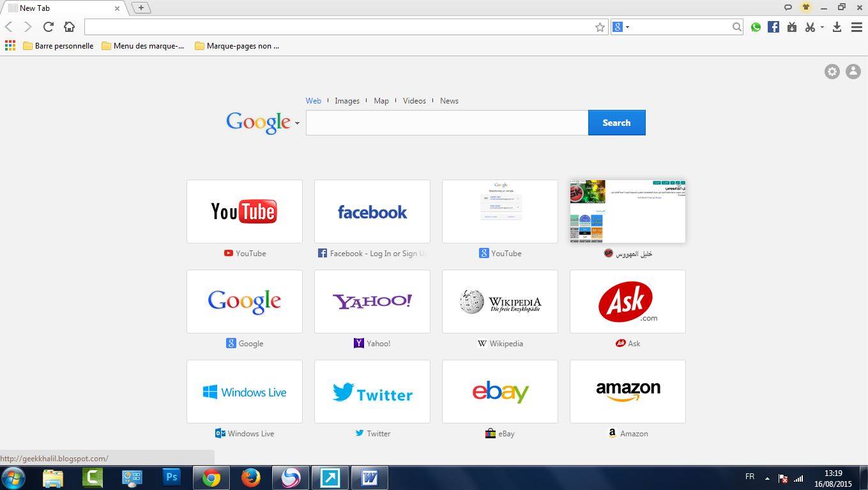Open the clock showing 13:19
Image resolution: width=868 pixels, height=490 pixels.
[x=833, y=479]
